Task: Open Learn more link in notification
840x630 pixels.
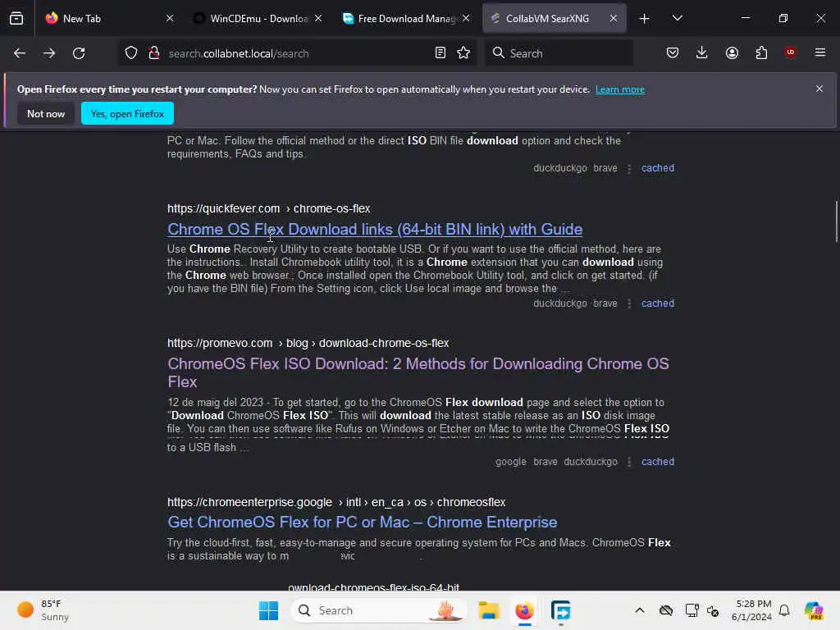Action: tap(620, 89)
